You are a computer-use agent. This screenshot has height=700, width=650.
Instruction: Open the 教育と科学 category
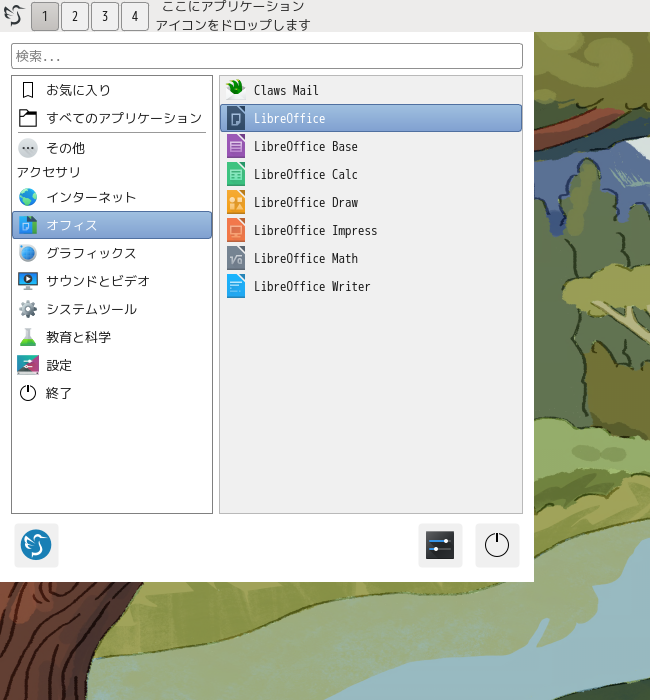point(112,337)
